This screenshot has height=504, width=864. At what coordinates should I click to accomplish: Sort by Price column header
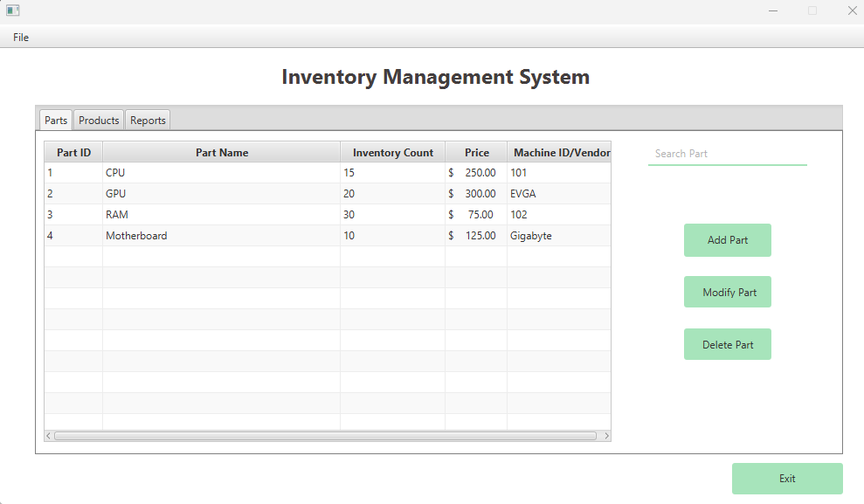477,153
